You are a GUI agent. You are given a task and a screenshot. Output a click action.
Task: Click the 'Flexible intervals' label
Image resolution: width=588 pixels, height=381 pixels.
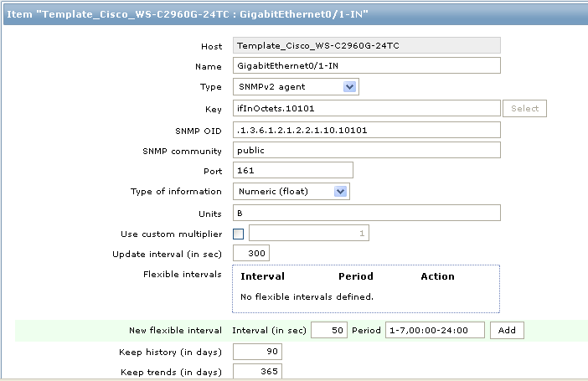(183, 274)
